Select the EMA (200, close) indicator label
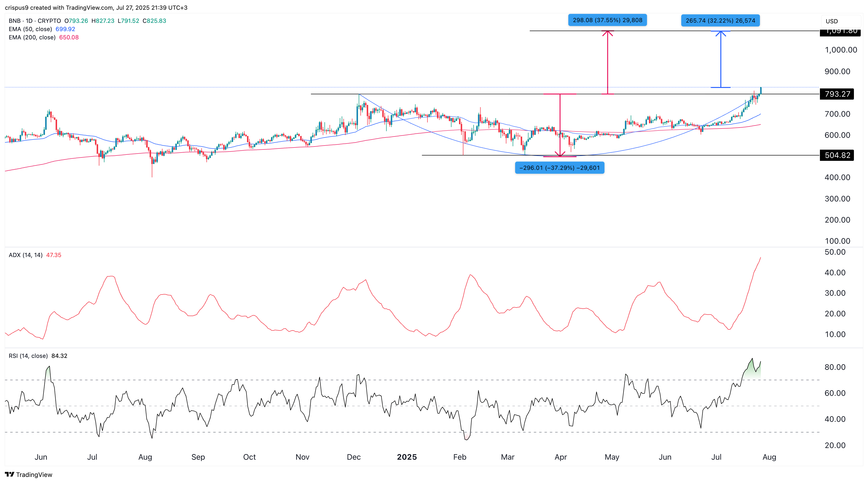The width and height of the screenshot is (868, 483). click(32, 37)
